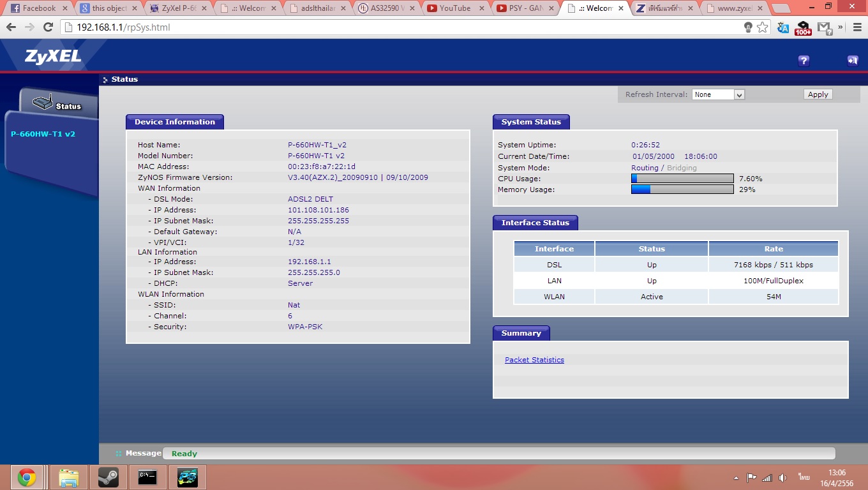
Task: Click the browser forward arrow
Action: pyautogui.click(x=29, y=27)
